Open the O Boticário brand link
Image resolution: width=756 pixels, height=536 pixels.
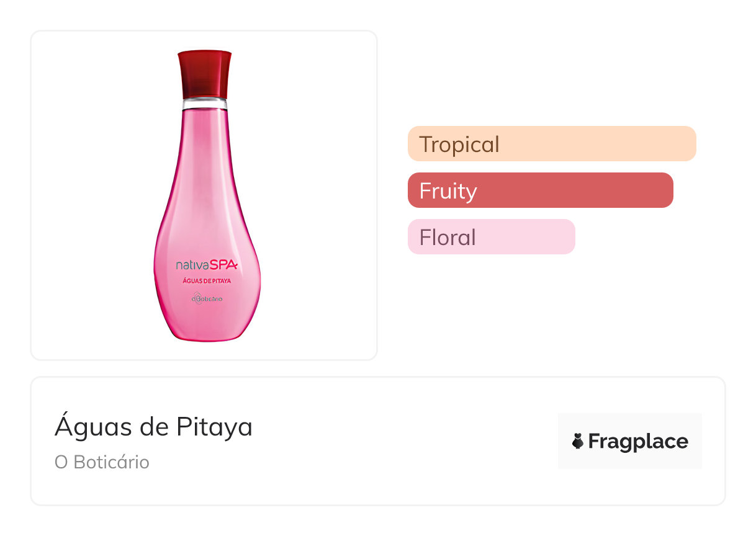coord(102,463)
